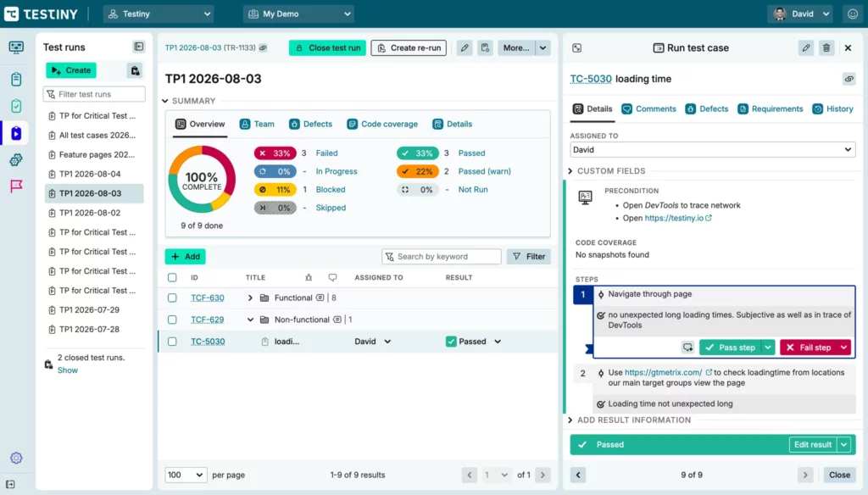
Task: Go to next results page arrow
Action: [x=542, y=475]
